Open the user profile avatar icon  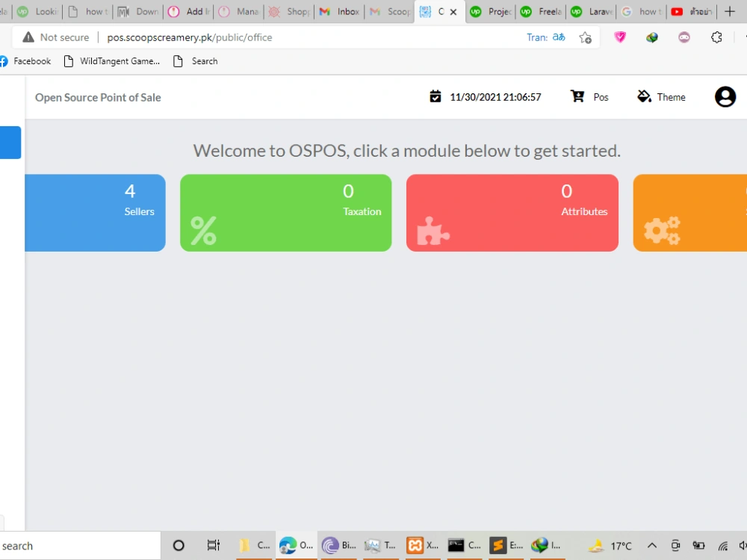point(725,96)
